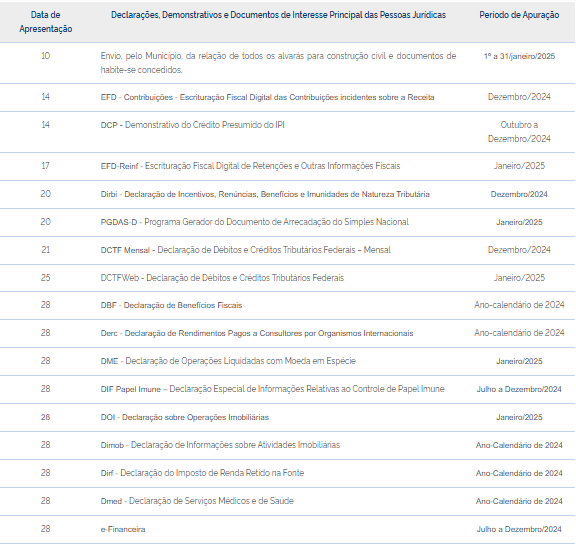Select the 'EFD-Reinf' row description
The height and width of the screenshot is (545, 576).
[250, 166]
